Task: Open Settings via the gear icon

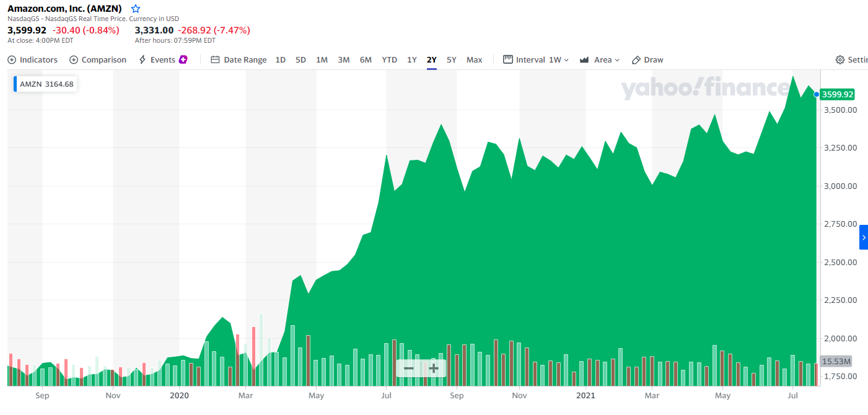Action: click(x=840, y=60)
